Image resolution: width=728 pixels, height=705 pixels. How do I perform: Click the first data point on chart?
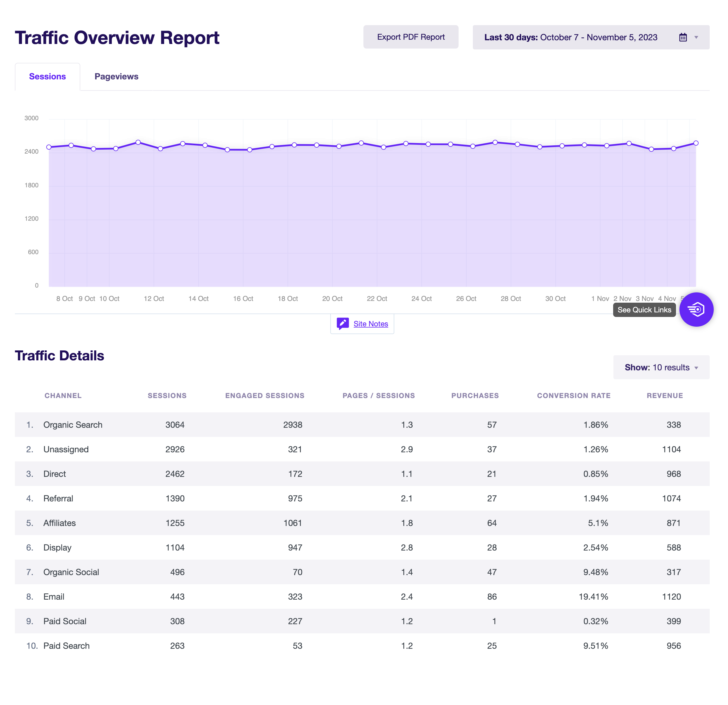coord(49,147)
